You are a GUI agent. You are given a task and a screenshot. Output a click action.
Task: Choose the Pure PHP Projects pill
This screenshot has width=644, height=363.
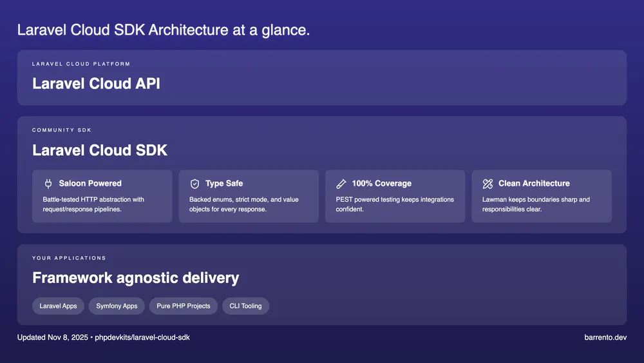pos(184,306)
